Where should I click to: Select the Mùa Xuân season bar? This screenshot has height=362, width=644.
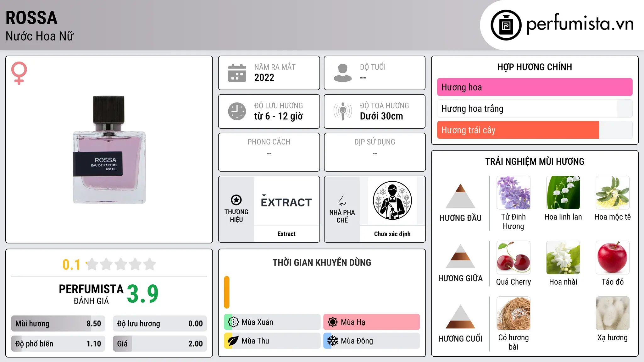tap(272, 322)
